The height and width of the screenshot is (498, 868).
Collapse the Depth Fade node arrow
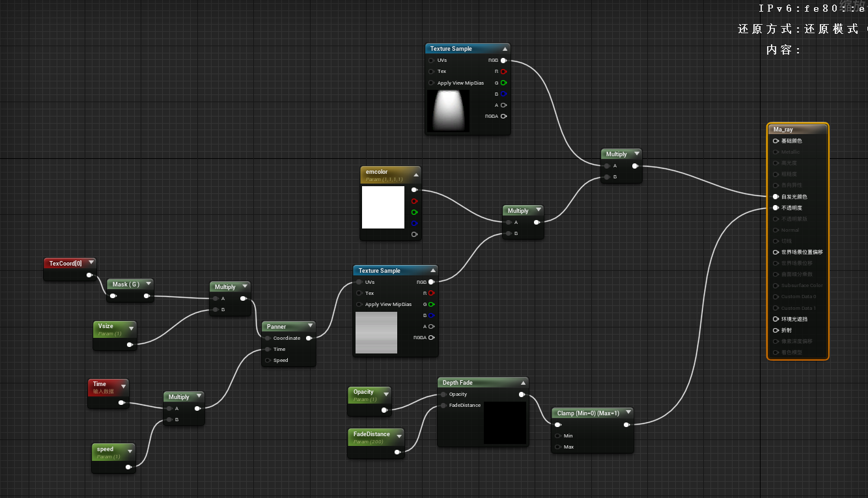[523, 383]
